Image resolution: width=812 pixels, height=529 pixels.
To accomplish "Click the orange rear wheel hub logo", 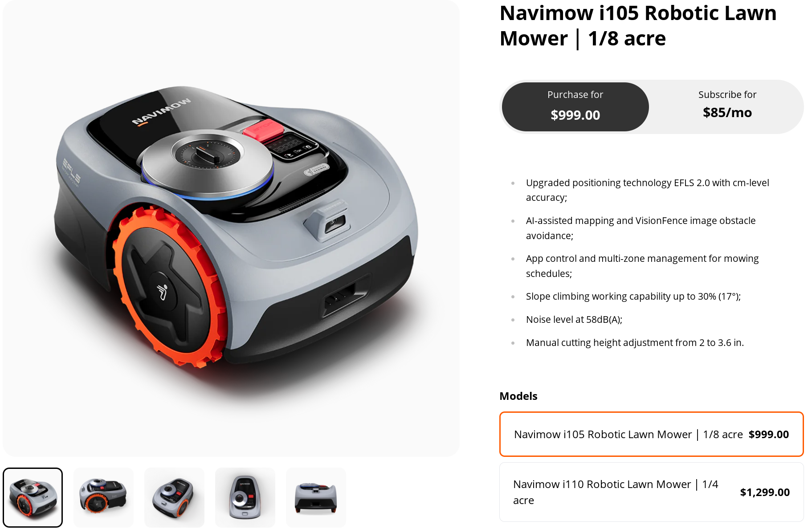I will coord(163,291).
